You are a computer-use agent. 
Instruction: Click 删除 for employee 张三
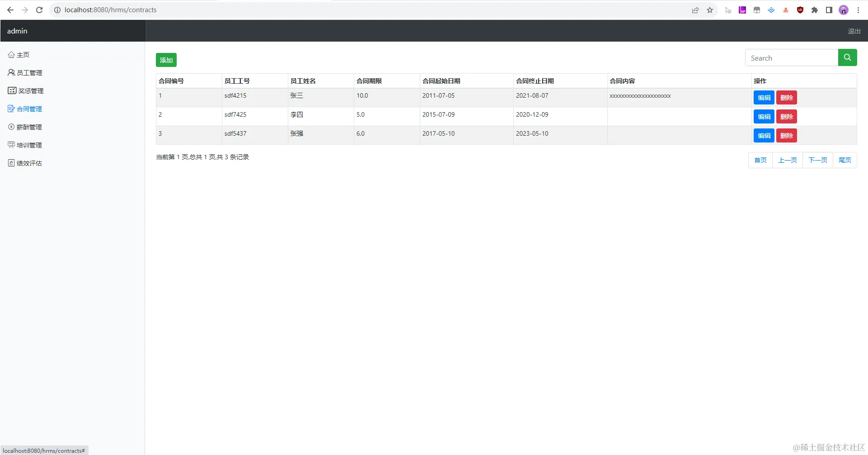[787, 98]
